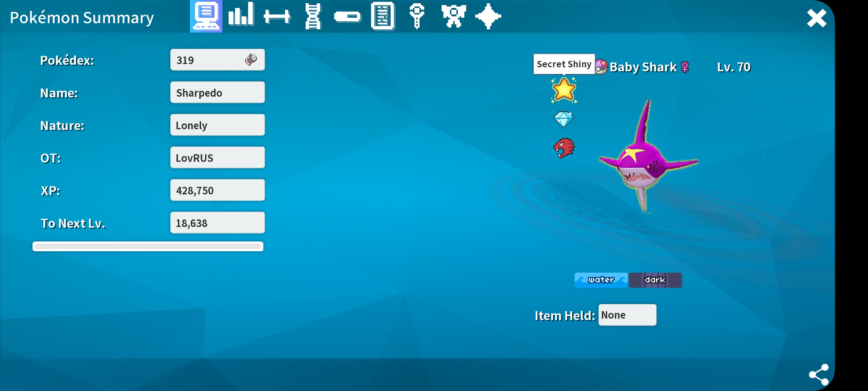868x391 pixels.
Task: Click the Pokédex number input field
Action: pyautogui.click(x=216, y=60)
